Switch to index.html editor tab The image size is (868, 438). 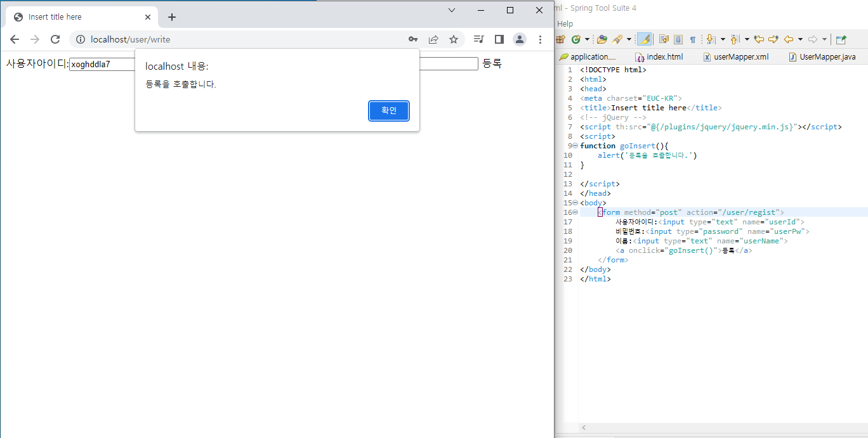tap(659, 56)
